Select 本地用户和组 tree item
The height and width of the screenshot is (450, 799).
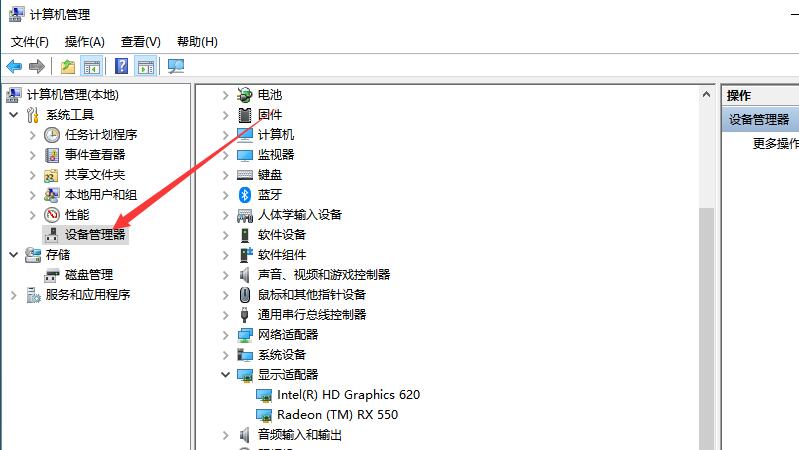[x=101, y=195]
